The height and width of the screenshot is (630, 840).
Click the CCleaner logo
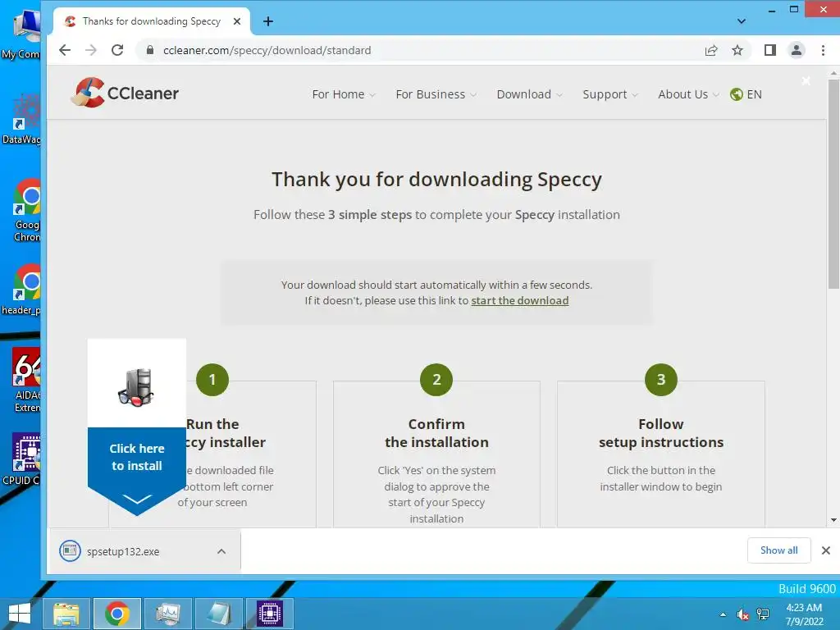pos(125,93)
